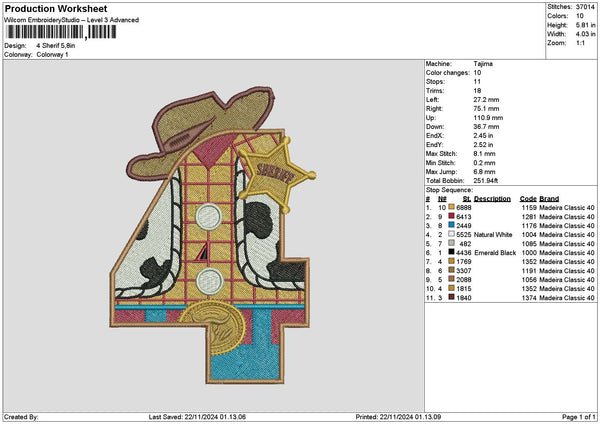The height and width of the screenshot is (424, 600).
Task: Click the 'Stop Sequence:' heading
Action: 449,190
